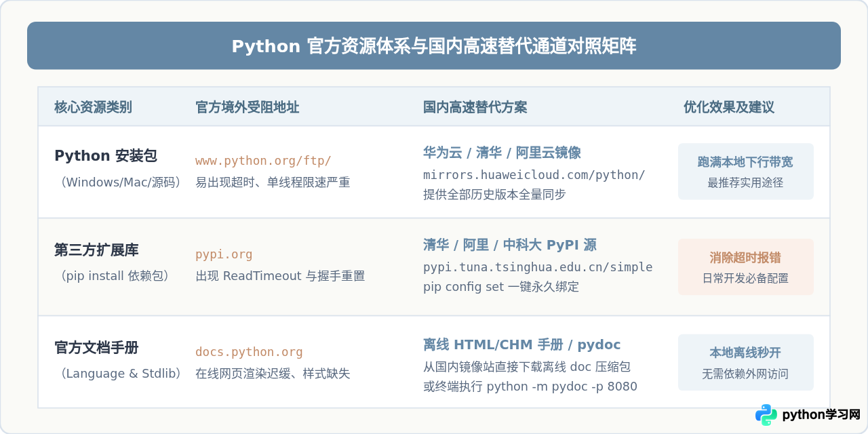Click the text 日常开发必备配置

pos(745,279)
